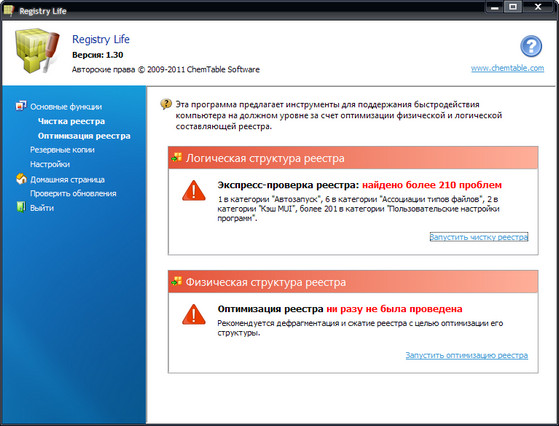559x426 pixels.
Task: Click the red text найдено более 210 проблем
Action: pos(432,185)
